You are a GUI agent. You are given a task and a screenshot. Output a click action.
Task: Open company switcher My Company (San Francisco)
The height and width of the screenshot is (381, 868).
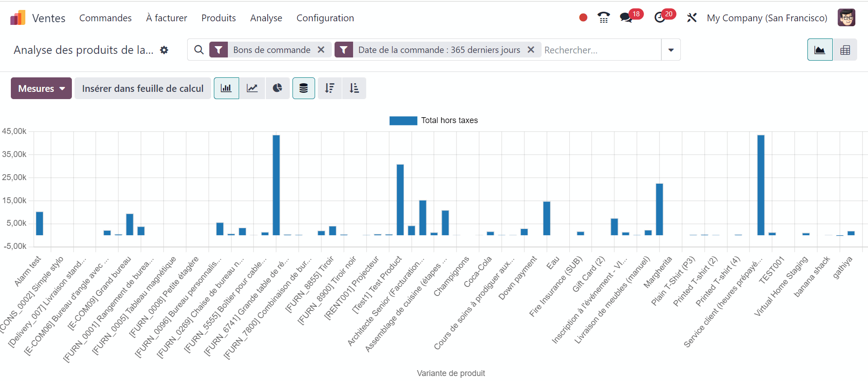[x=767, y=18]
